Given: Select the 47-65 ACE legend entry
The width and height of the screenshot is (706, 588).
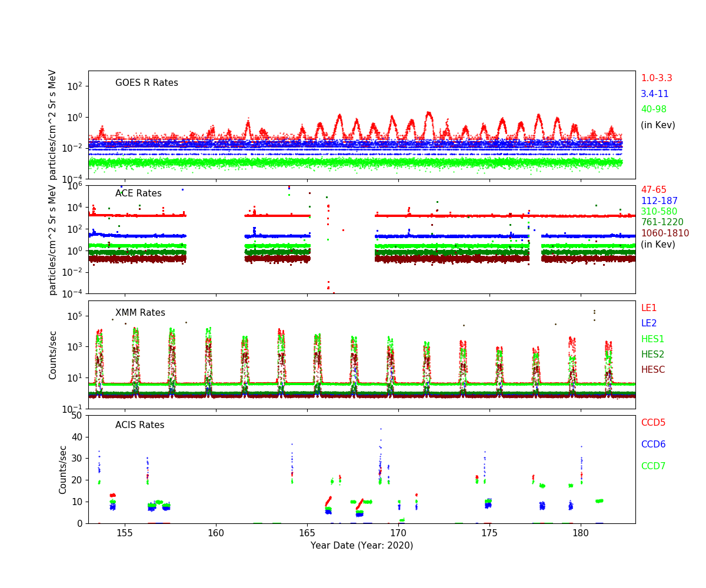Looking at the screenshot, I should click(653, 190).
